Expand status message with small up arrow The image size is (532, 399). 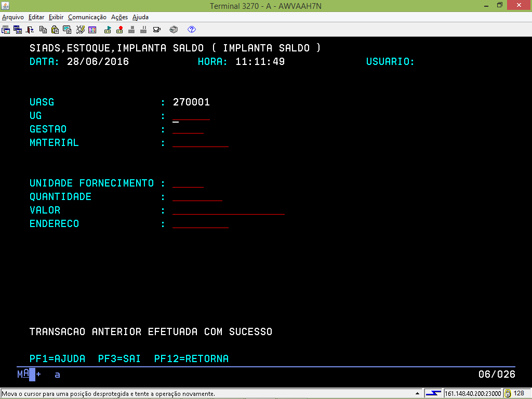pos(417,394)
